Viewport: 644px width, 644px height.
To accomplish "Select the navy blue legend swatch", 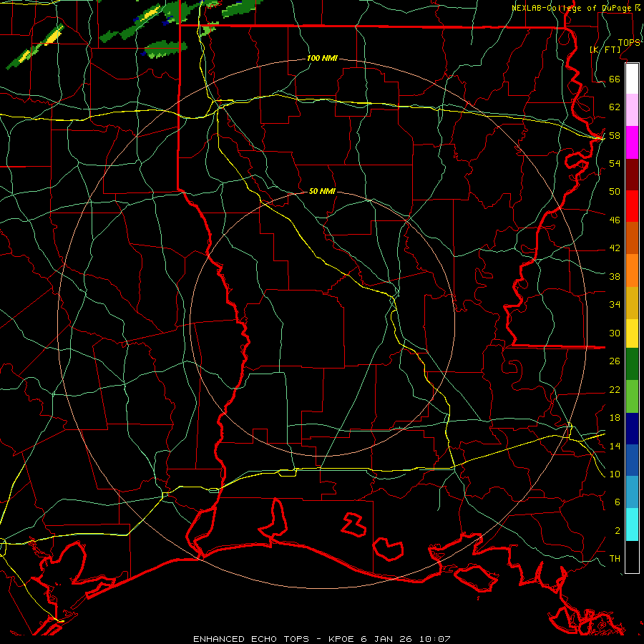I will coord(632,429).
